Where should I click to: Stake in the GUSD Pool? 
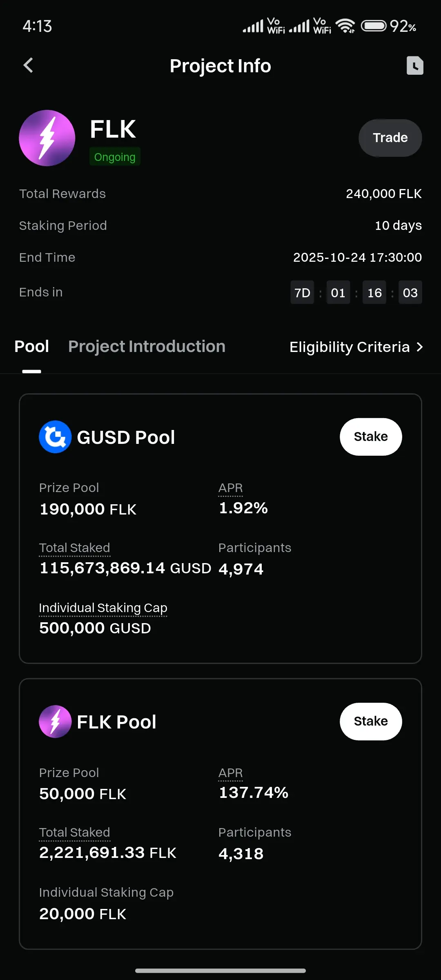(x=371, y=437)
